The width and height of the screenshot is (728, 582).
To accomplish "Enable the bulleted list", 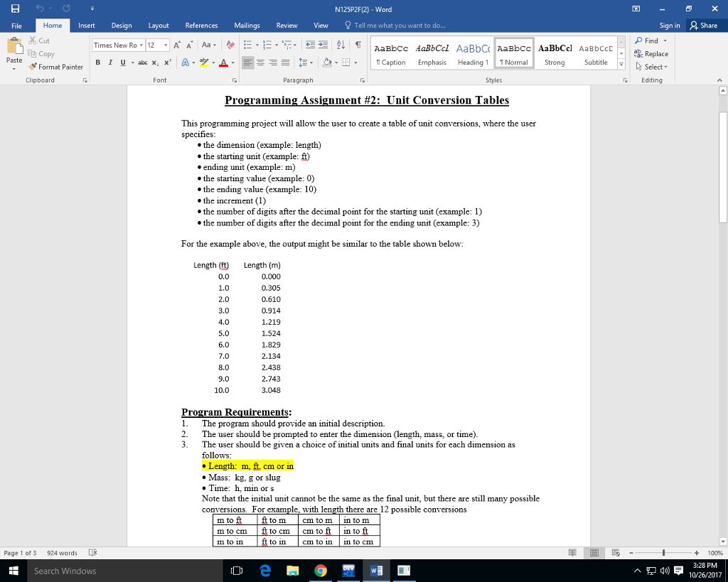I will tap(247, 45).
